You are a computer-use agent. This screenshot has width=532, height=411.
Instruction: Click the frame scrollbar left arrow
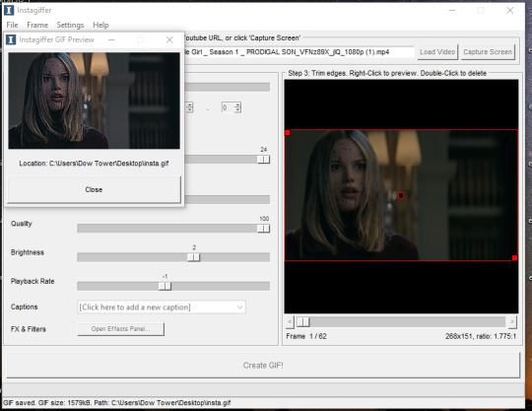click(290, 321)
